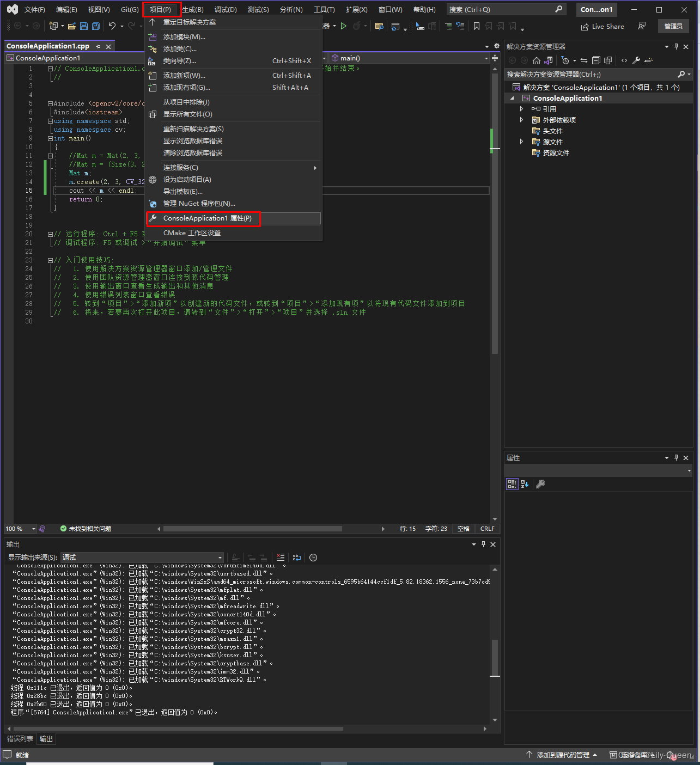Expand the 引用 references node

point(521,109)
